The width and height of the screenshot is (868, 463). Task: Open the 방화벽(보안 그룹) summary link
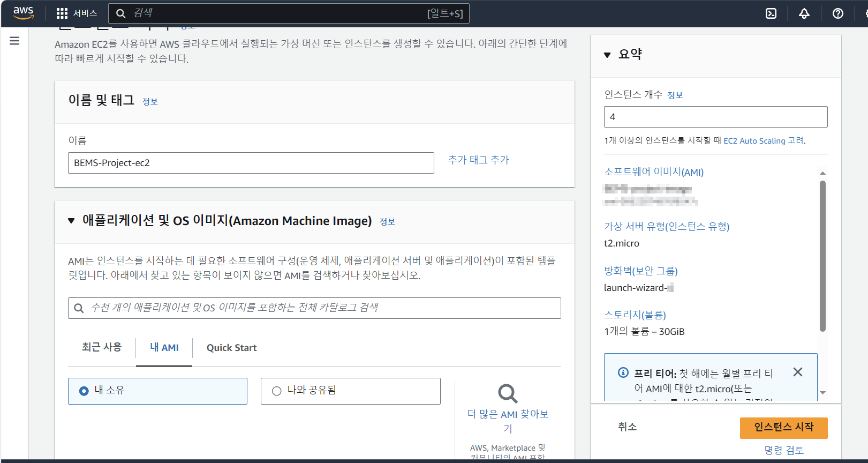coord(641,271)
